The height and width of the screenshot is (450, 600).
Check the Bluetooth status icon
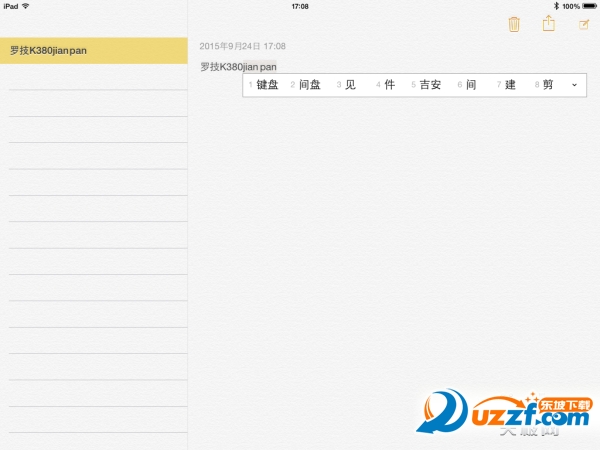(x=556, y=6)
